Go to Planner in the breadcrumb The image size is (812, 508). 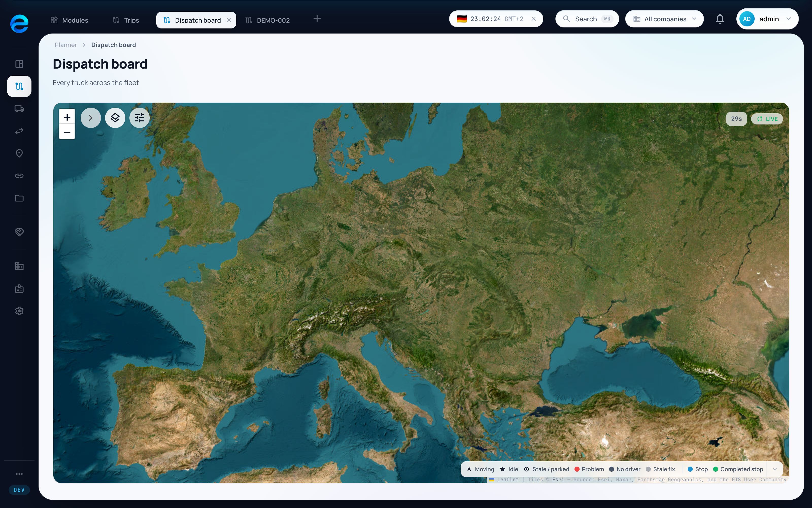coord(66,45)
